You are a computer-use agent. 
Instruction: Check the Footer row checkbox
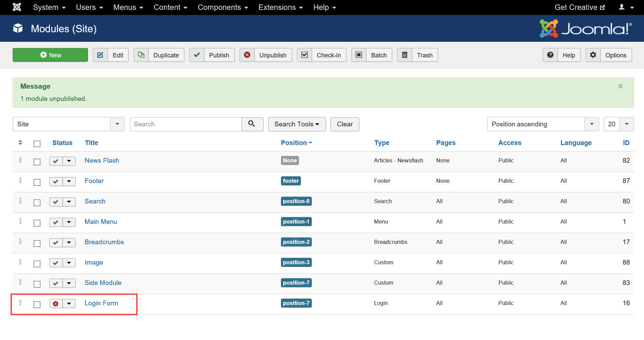tap(37, 182)
